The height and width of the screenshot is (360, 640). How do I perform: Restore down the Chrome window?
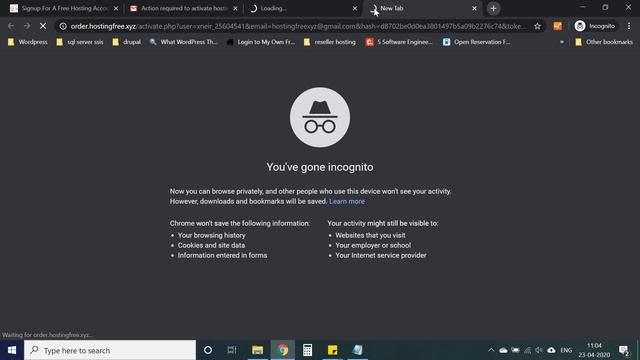coord(605,7)
